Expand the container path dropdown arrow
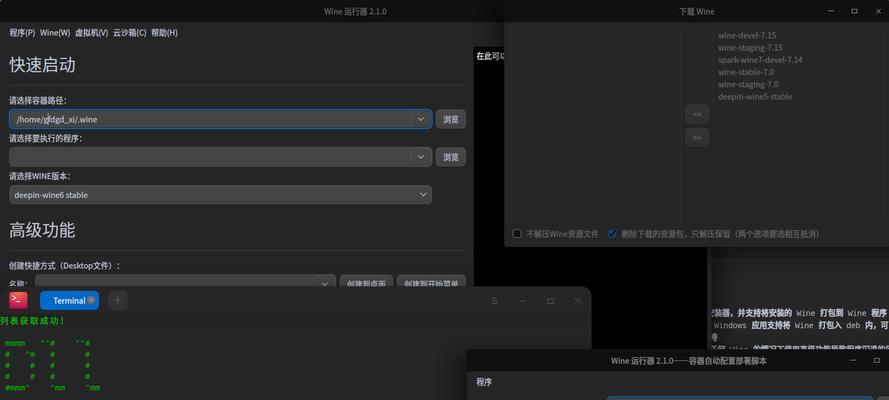Viewport: 889px width, 400px height. click(421, 119)
